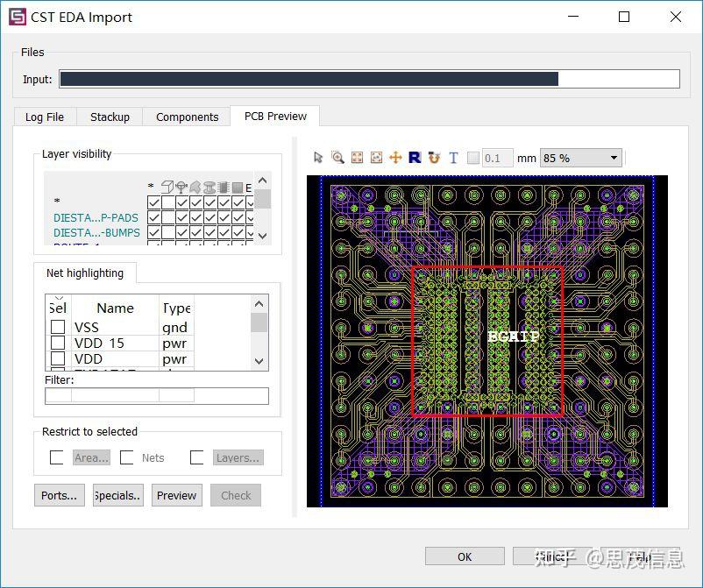
Task: Click the second zoom-extent icon
Action: tap(377, 158)
